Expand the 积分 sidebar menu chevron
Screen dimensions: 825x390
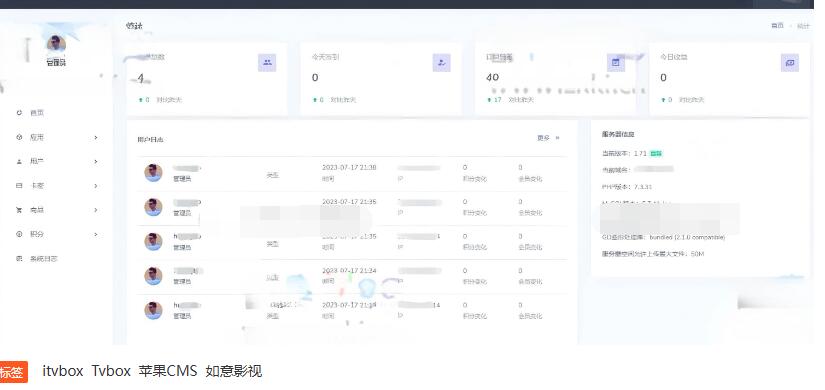click(96, 234)
